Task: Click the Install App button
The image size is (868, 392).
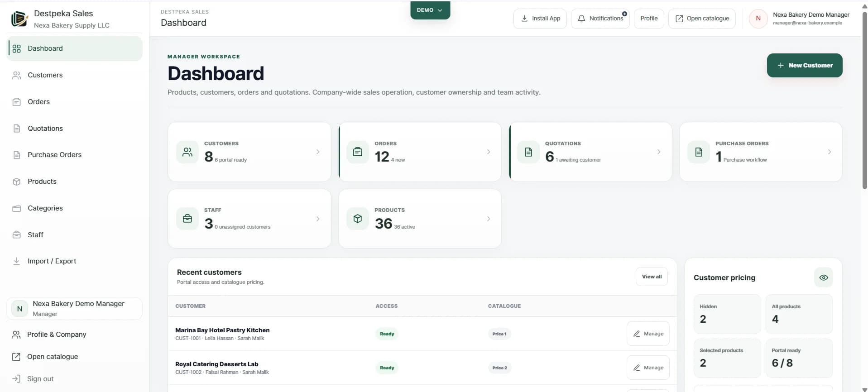Action: click(x=540, y=19)
